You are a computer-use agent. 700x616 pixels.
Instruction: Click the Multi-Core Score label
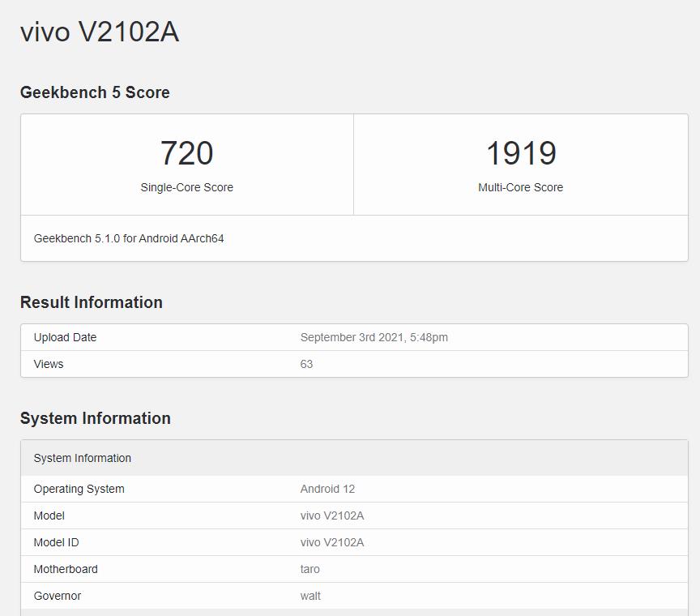point(520,187)
